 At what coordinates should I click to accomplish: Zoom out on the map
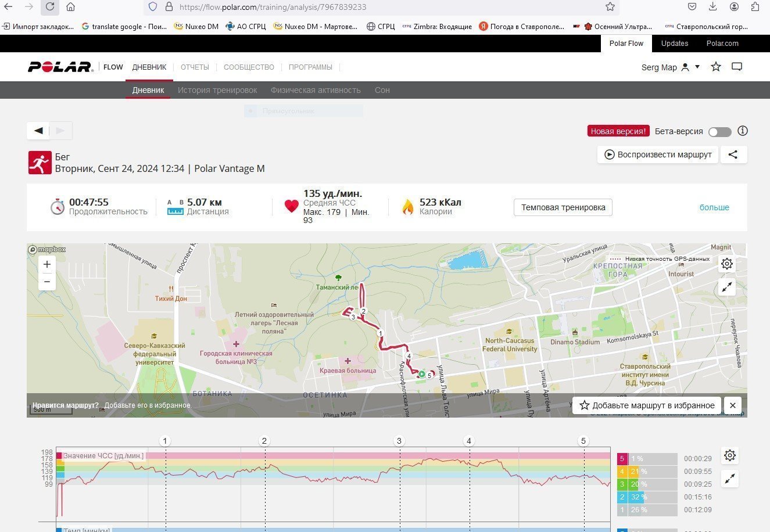click(x=47, y=282)
